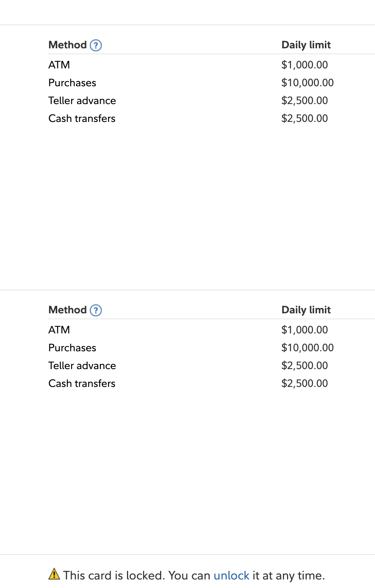Image resolution: width=375 pixels, height=588 pixels.
Task: Select Teller advance in the lower table
Action: (82, 366)
